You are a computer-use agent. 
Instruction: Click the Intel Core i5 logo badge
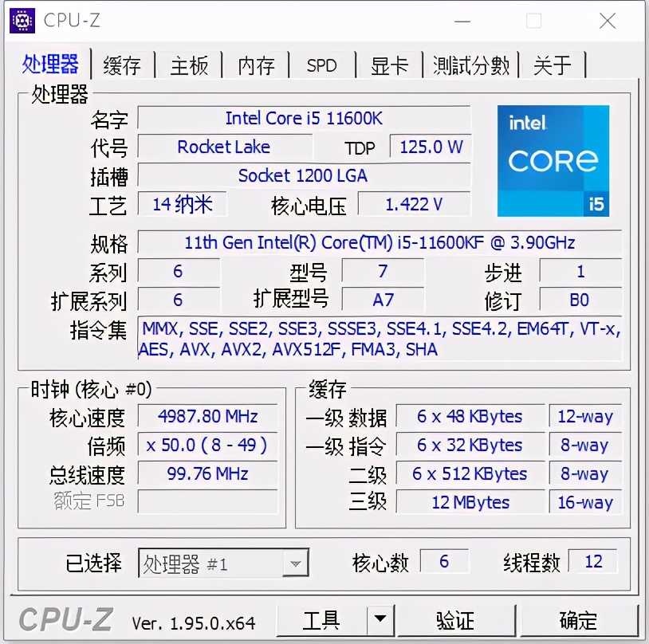[x=553, y=159]
